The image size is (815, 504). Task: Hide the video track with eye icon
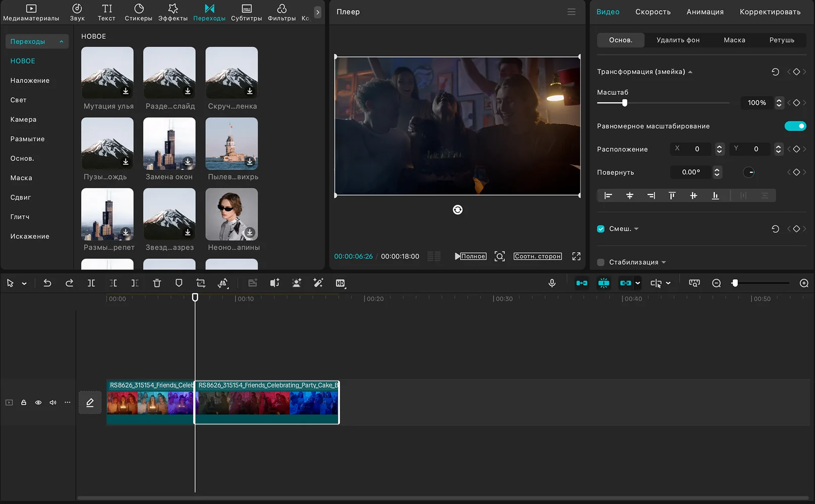click(x=38, y=403)
